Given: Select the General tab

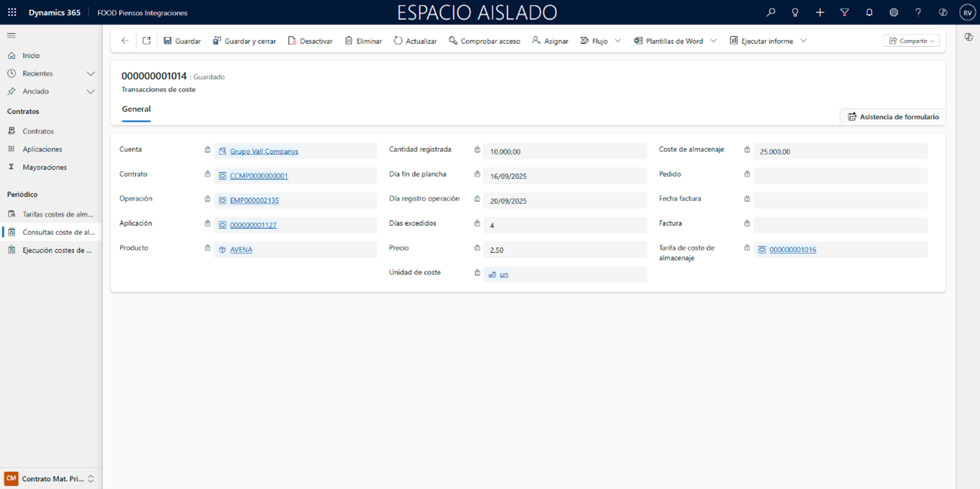Looking at the screenshot, I should click(136, 109).
